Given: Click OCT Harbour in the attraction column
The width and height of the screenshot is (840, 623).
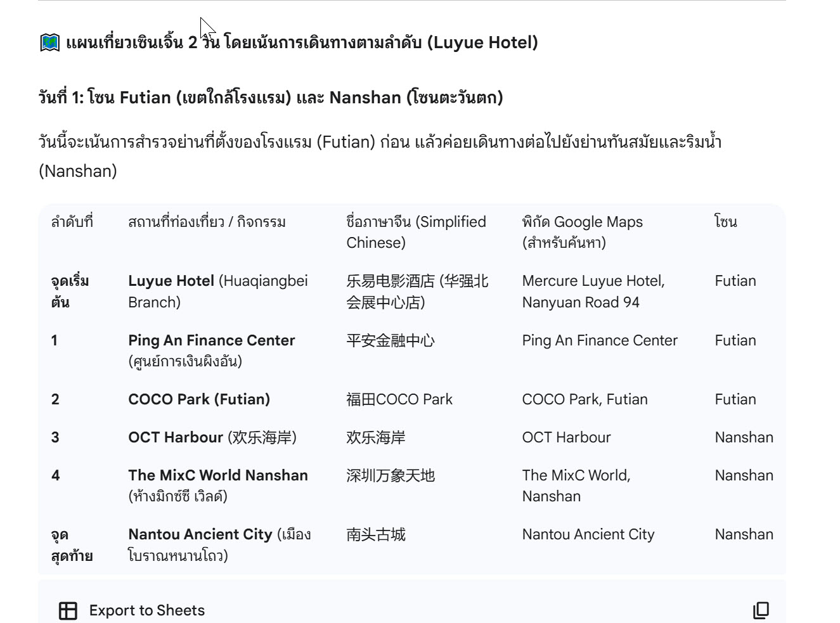Looking at the screenshot, I should point(176,437).
